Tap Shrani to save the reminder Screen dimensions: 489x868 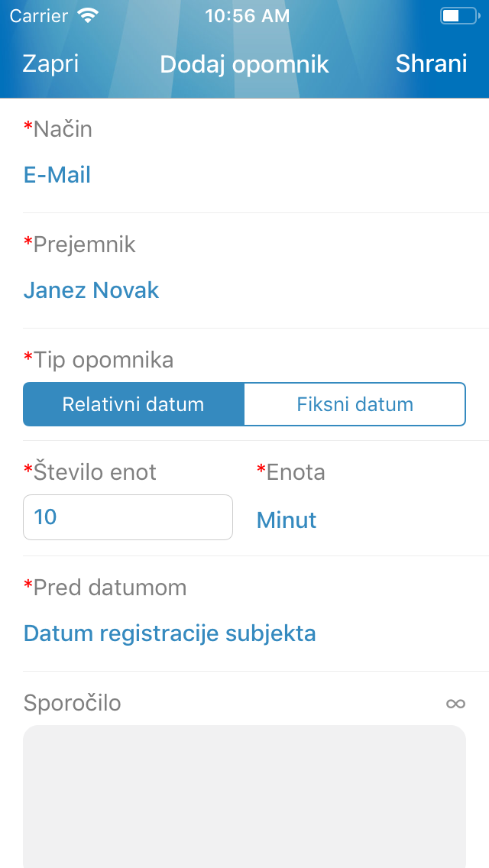pos(431,64)
